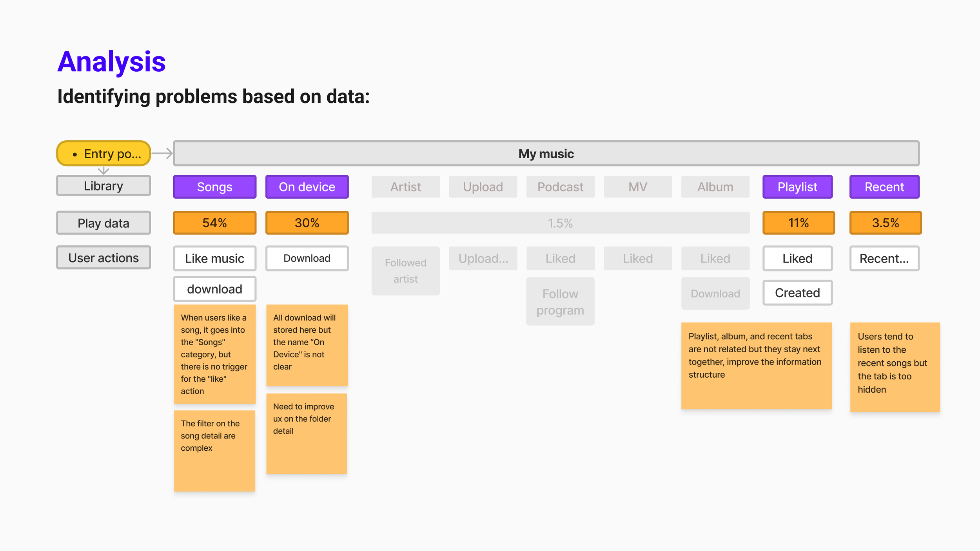Viewport: 980px width, 551px height.
Task: Click the sticky note about complex filter
Action: click(x=214, y=451)
